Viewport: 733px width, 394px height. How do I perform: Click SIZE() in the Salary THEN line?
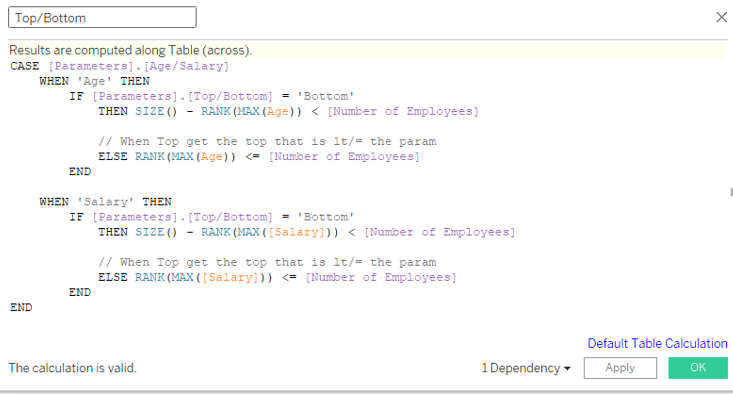click(156, 232)
